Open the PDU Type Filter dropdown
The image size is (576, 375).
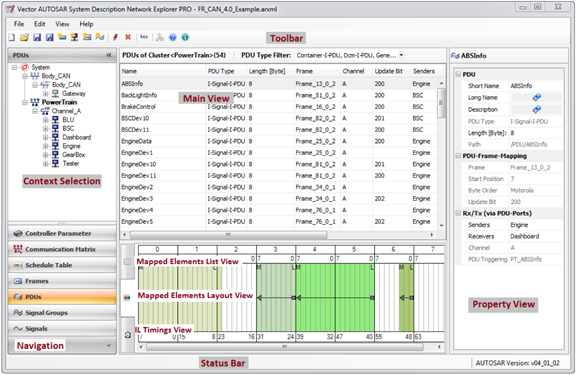(401, 55)
